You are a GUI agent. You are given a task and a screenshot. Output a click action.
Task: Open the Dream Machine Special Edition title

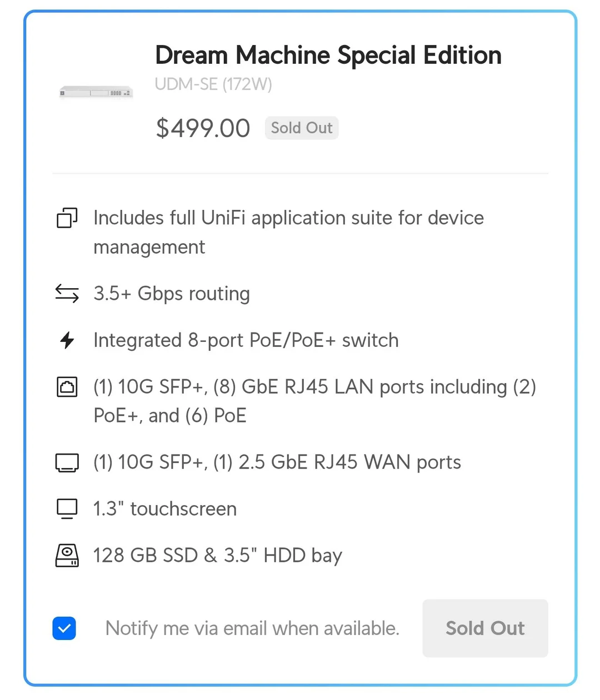coord(328,55)
